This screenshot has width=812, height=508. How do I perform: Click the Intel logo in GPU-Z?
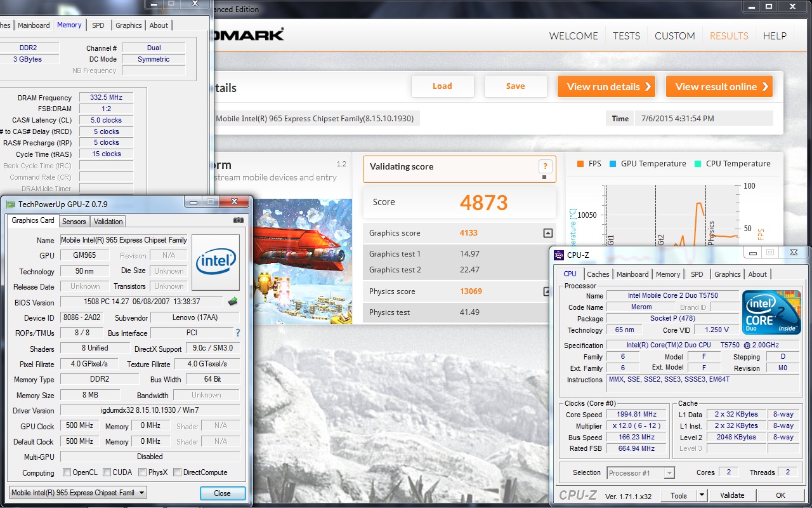[216, 262]
